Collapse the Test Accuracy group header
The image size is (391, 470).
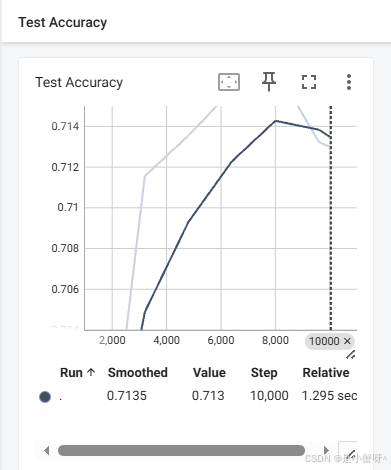pyautogui.click(x=63, y=22)
